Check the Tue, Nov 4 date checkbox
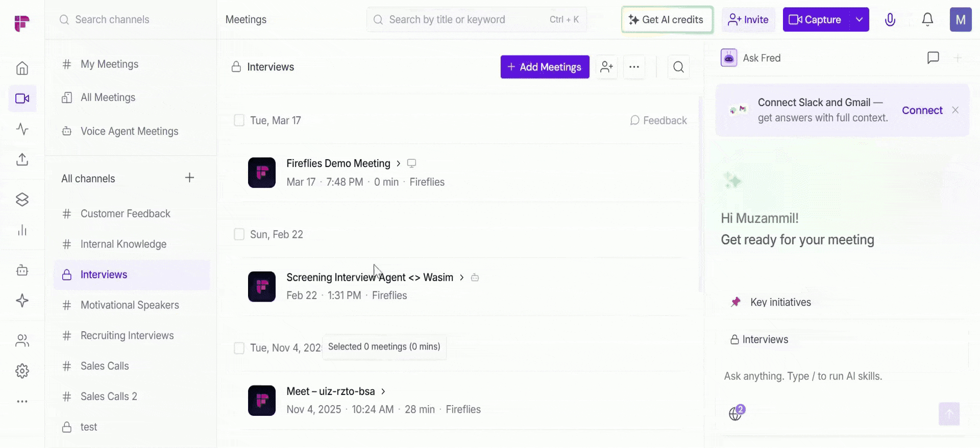Image resolution: width=980 pixels, height=448 pixels. pos(239,348)
